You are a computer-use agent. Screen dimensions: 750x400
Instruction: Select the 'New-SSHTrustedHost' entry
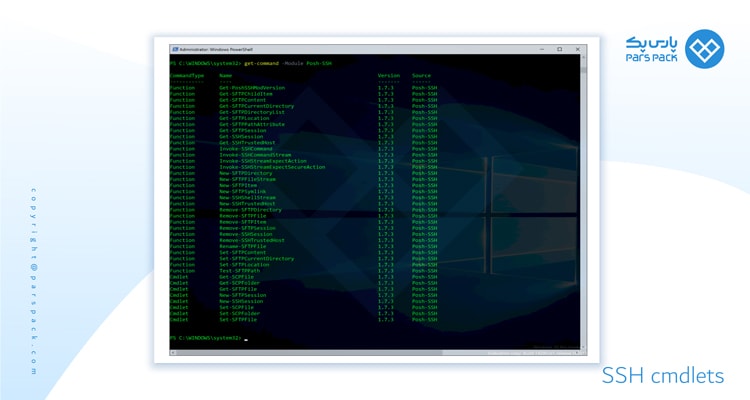247,204
